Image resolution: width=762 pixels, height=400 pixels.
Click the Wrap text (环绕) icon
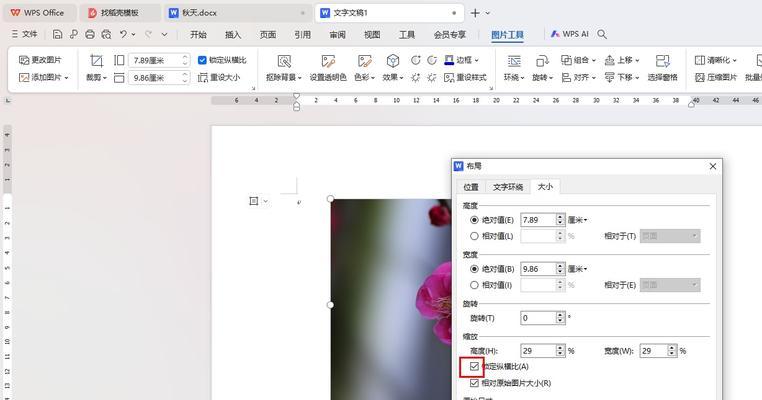(514, 61)
